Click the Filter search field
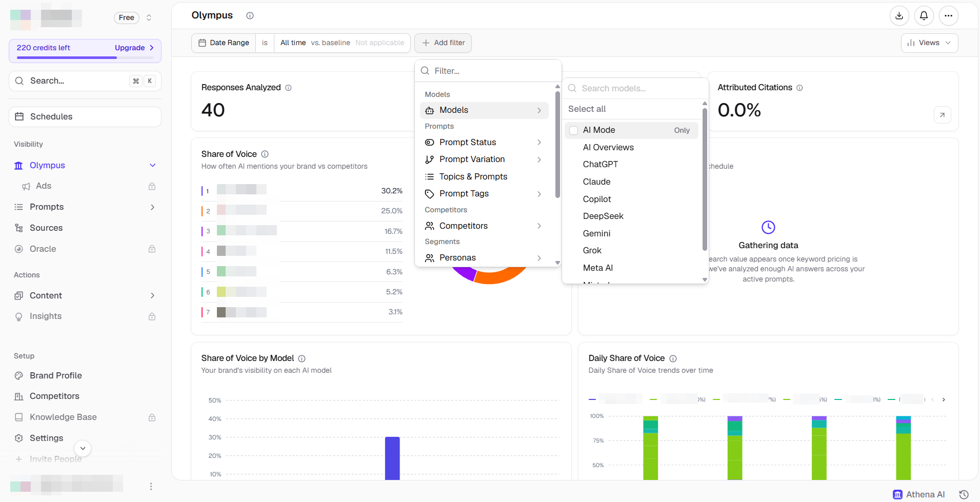The width and height of the screenshot is (980, 502). click(x=488, y=71)
